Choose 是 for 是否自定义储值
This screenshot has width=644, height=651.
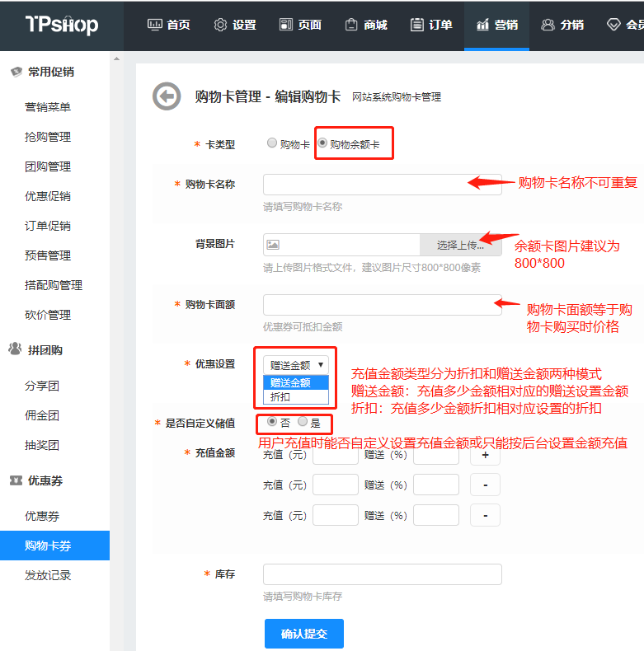303,422
